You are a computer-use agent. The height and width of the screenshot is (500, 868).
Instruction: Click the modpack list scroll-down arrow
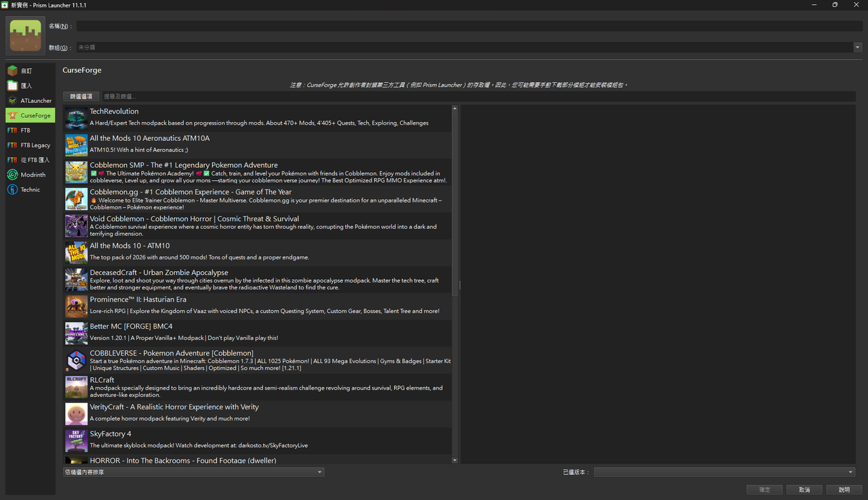tap(455, 461)
